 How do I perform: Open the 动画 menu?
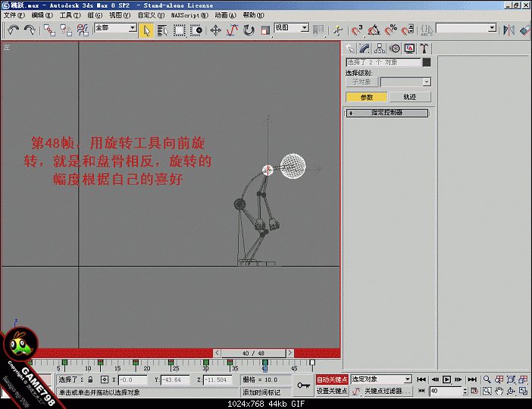tap(225, 15)
